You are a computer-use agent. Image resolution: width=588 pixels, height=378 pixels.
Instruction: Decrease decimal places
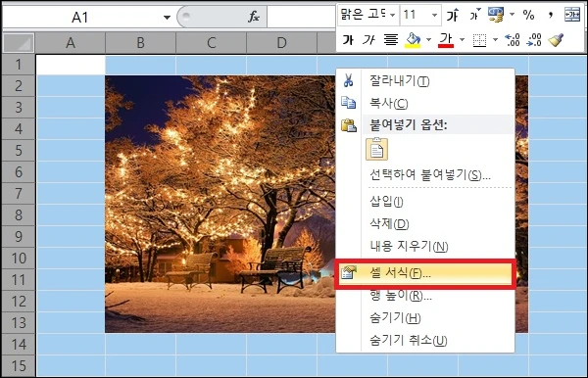point(534,40)
